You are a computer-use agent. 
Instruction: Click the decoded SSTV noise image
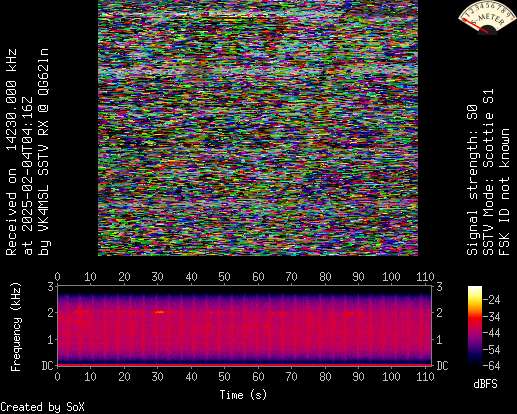click(x=258, y=128)
